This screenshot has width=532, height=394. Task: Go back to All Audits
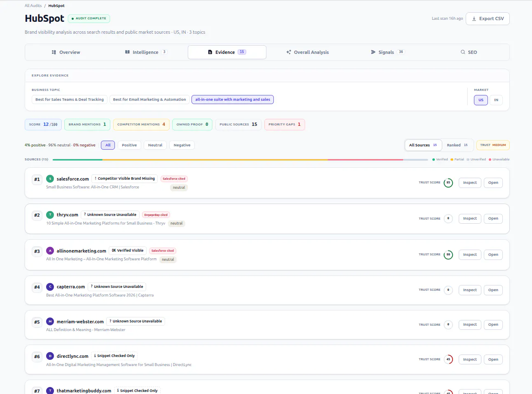(33, 6)
